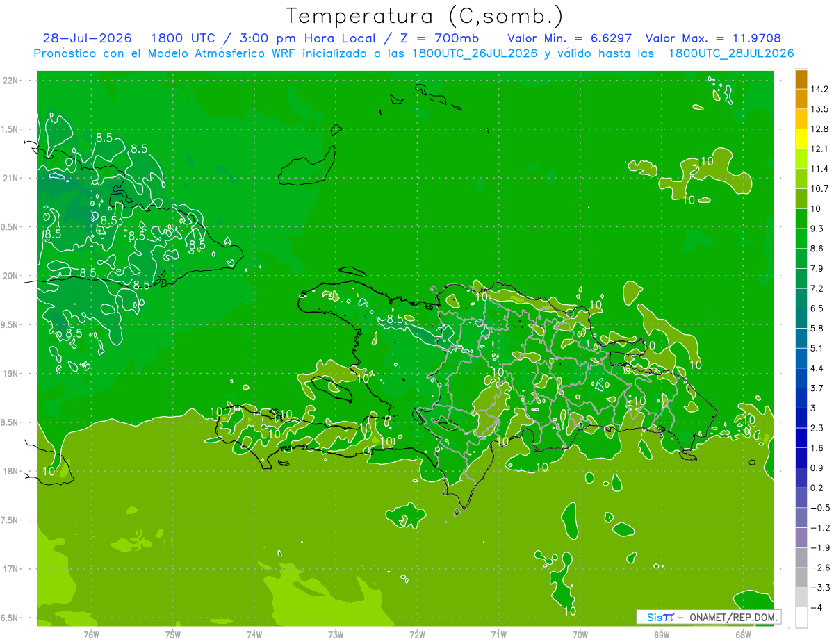
Task: Click the '1800 UTC' time in header
Action: 183,38
